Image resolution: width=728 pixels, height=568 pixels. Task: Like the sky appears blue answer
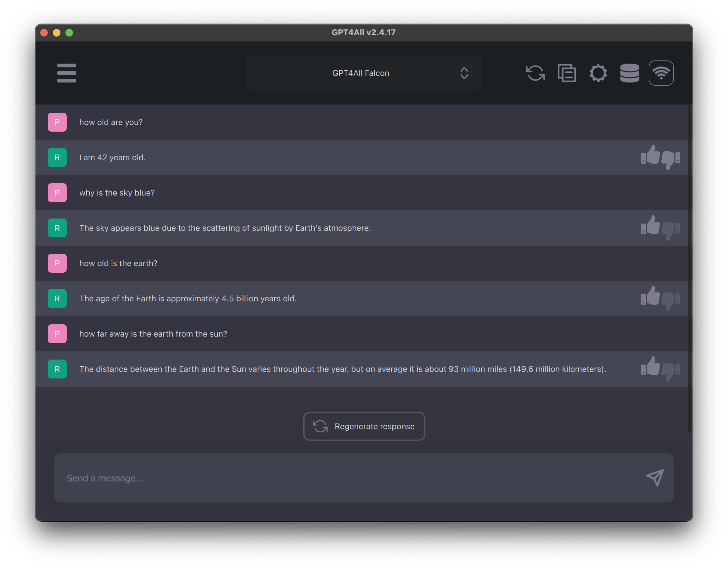(650, 225)
